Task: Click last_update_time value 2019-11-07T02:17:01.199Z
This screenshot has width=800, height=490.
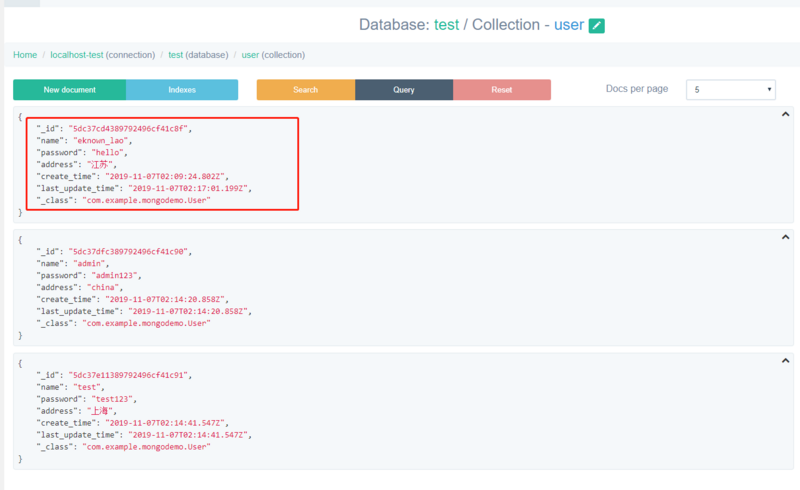Action: click(x=188, y=188)
